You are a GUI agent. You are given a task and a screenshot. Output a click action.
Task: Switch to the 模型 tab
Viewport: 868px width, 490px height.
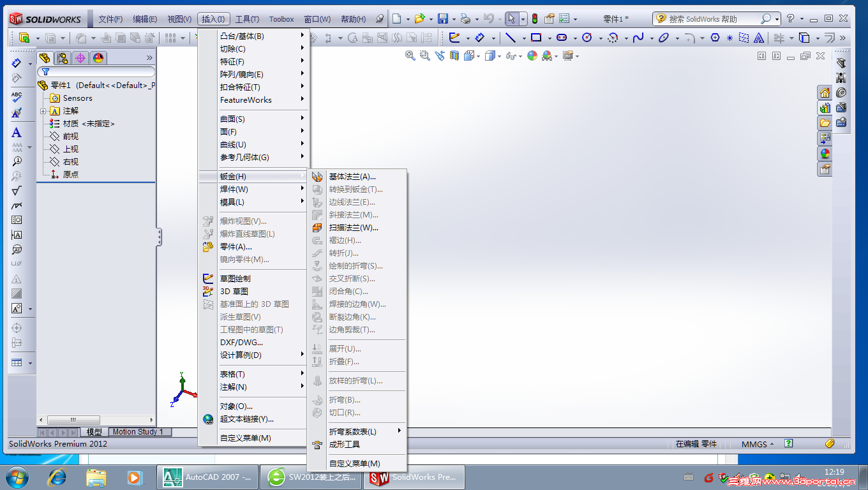pos(94,432)
